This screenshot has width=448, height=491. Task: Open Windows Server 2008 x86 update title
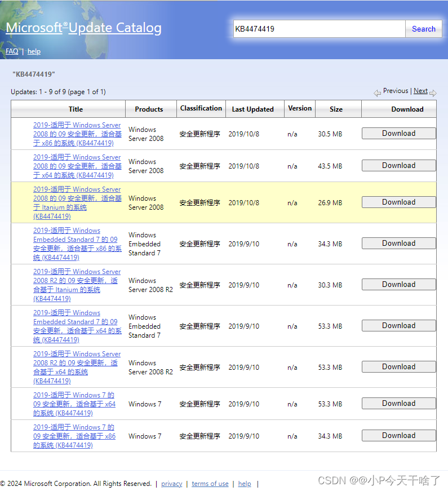(77, 134)
